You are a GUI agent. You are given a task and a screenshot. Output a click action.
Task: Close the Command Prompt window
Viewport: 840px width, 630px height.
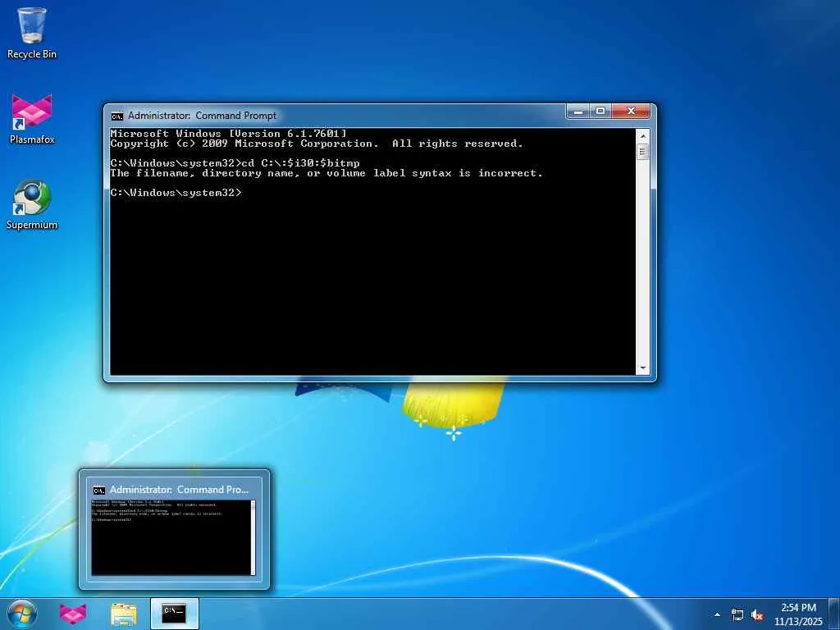click(631, 111)
